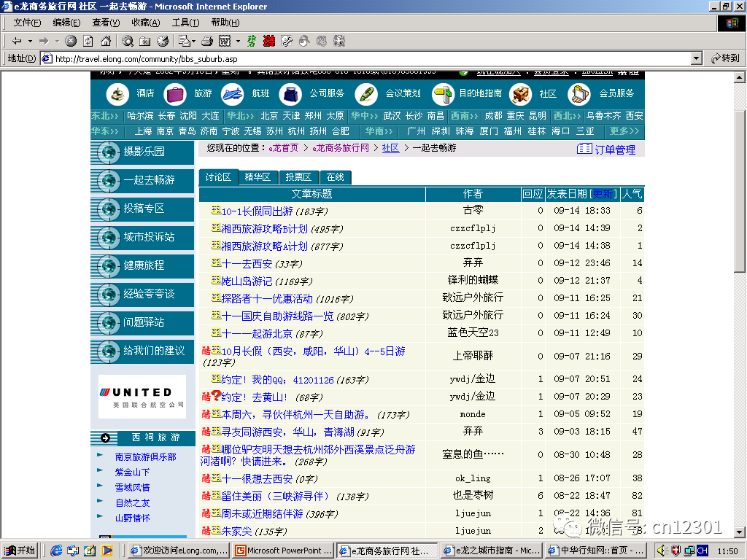
Task: Click the Edit with Word icon
Action: click(x=225, y=42)
